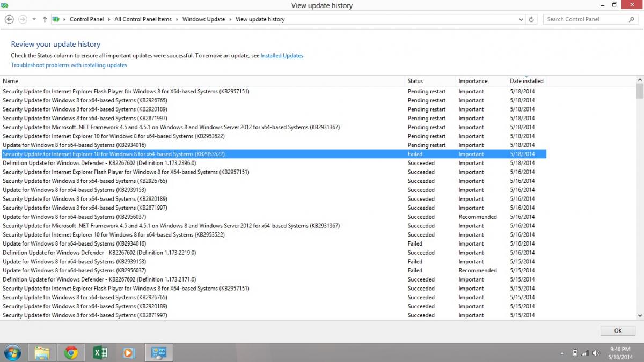
Task: Expand chevron after Windows Update breadcrumb
Action: [x=230, y=19]
